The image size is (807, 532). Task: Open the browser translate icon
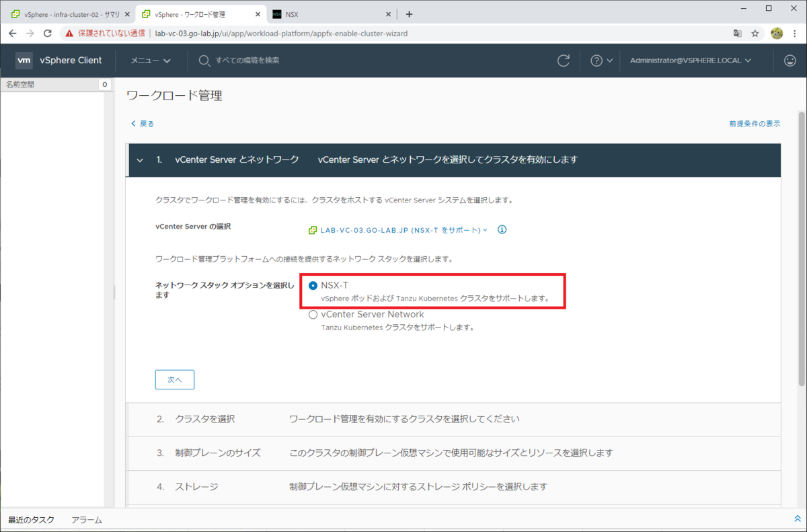pos(737,32)
